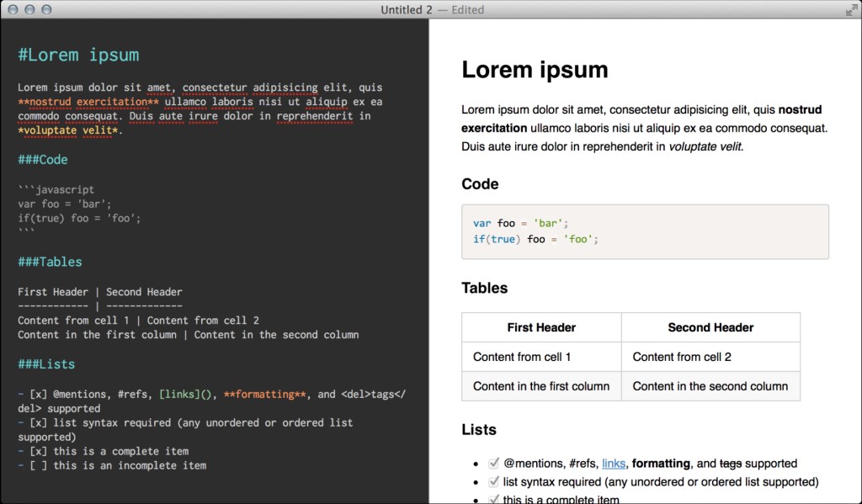
Task: Click '**formatting**' in the editor list line
Action: (264, 394)
